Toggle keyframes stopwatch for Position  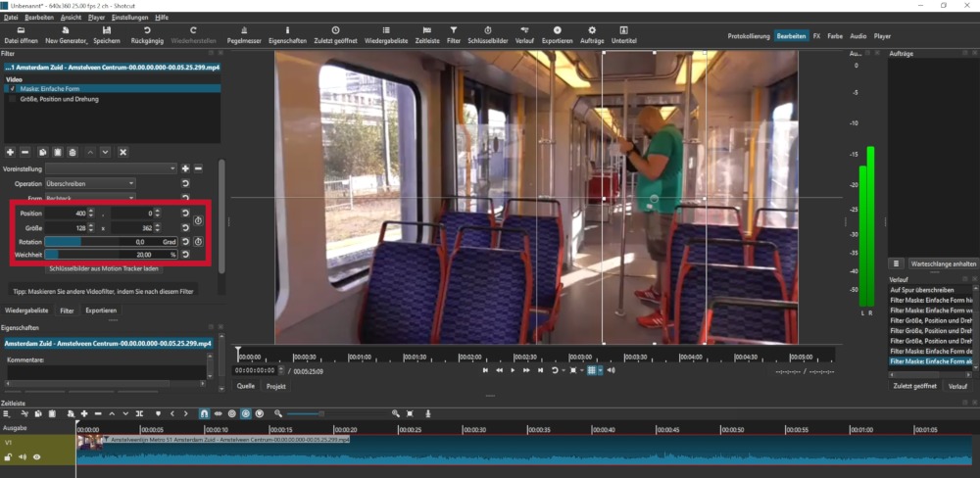coord(198,220)
